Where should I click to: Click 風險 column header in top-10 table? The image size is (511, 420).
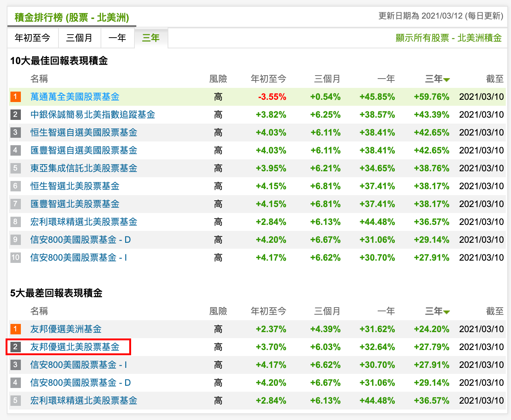[x=218, y=79]
